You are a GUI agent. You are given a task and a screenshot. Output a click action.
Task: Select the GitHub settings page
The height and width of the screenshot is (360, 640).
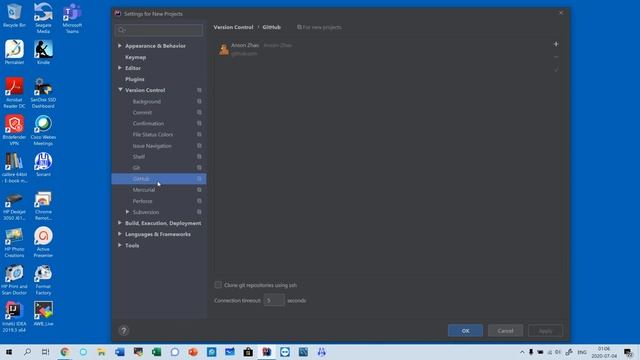(159, 179)
